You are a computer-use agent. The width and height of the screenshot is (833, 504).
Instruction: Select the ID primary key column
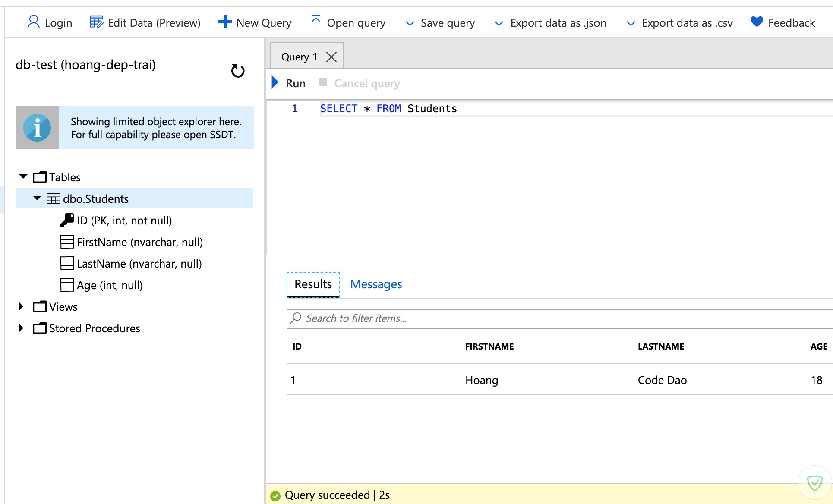pos(124,220)
